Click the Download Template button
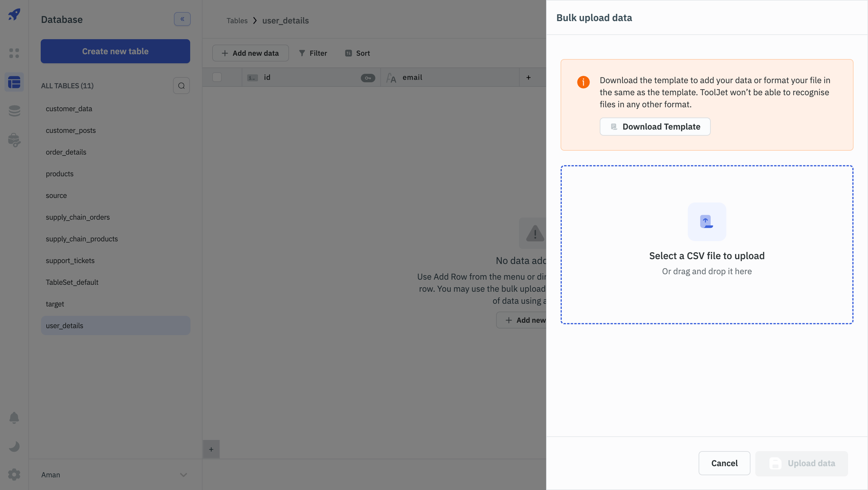Image resolution: width=868 pixels, height=490 pixels. point(655,127)
